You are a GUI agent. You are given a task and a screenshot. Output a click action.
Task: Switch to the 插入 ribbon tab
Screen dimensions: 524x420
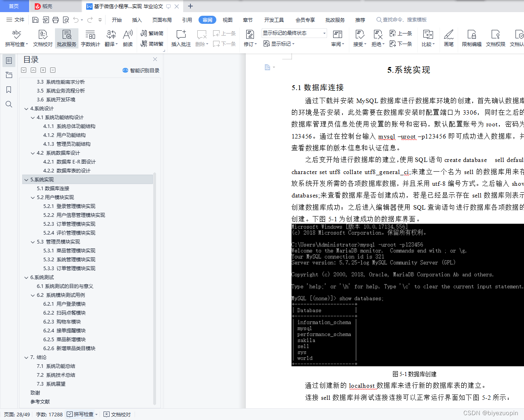point(137,20)
